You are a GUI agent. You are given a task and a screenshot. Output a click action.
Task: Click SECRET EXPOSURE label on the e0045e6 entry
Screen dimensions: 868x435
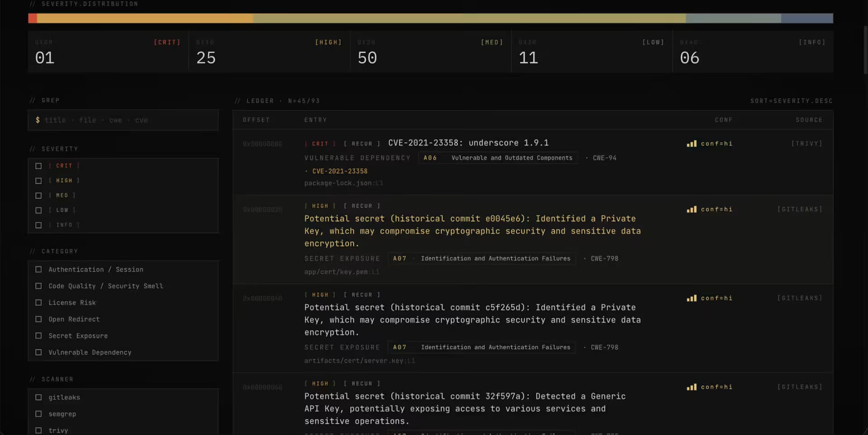(x=342, y=258)
